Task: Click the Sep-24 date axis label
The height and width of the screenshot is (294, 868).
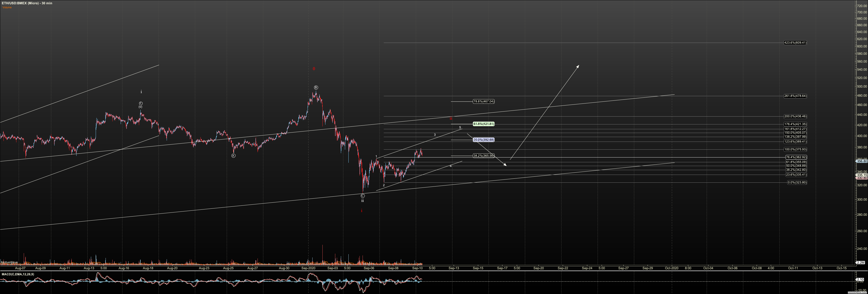Action: pos(587,269)
